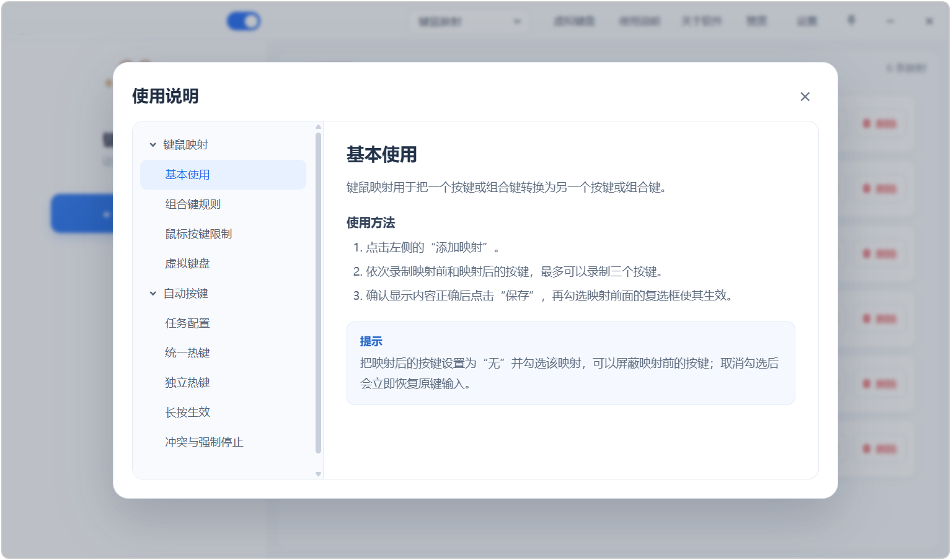Collapse the 自动按键 tree section

click(x=153, y=294)
